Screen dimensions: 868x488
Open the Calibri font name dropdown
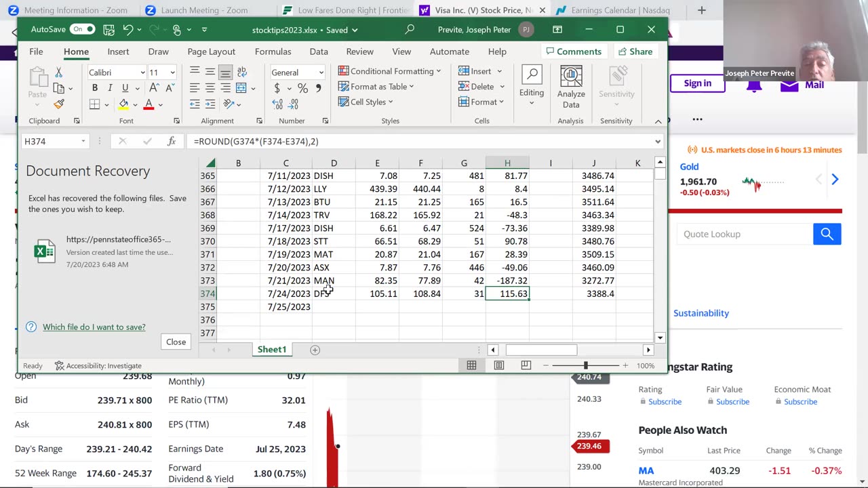click(142, 73)
